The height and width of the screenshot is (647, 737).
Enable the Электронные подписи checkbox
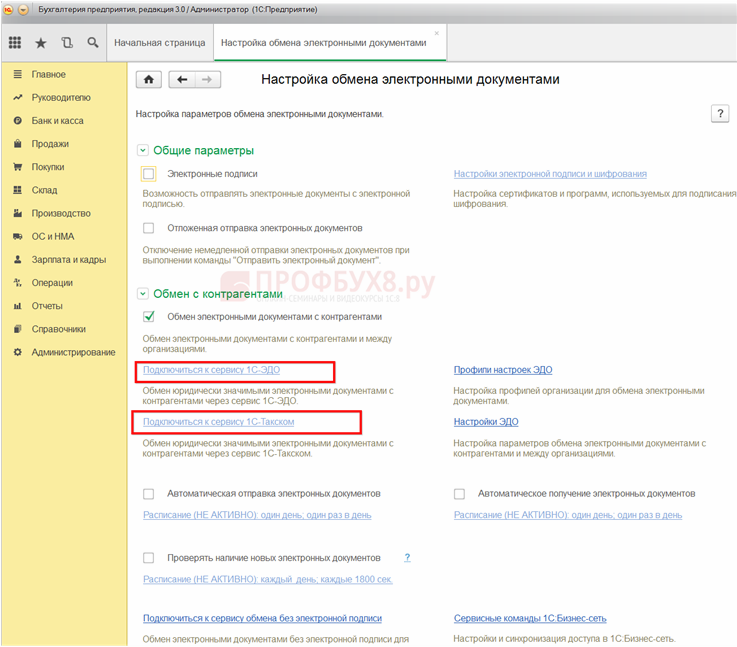(149, 174)
